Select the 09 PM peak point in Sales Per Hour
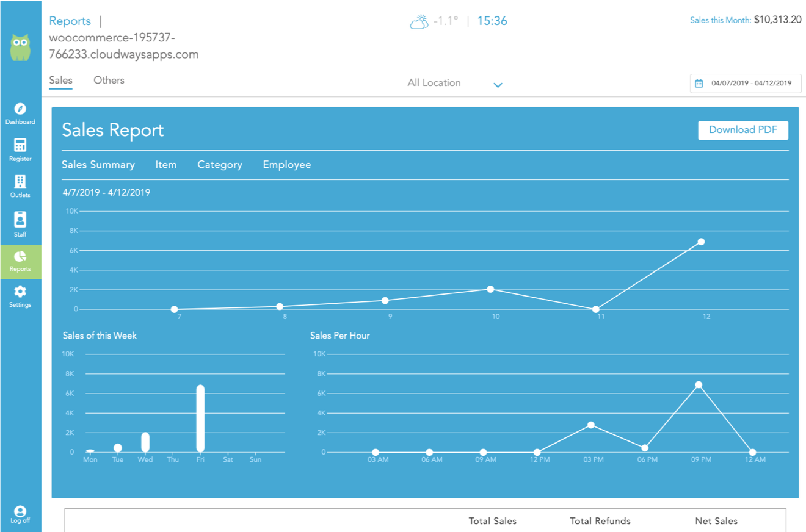806x532 pixels. point(699,384)
